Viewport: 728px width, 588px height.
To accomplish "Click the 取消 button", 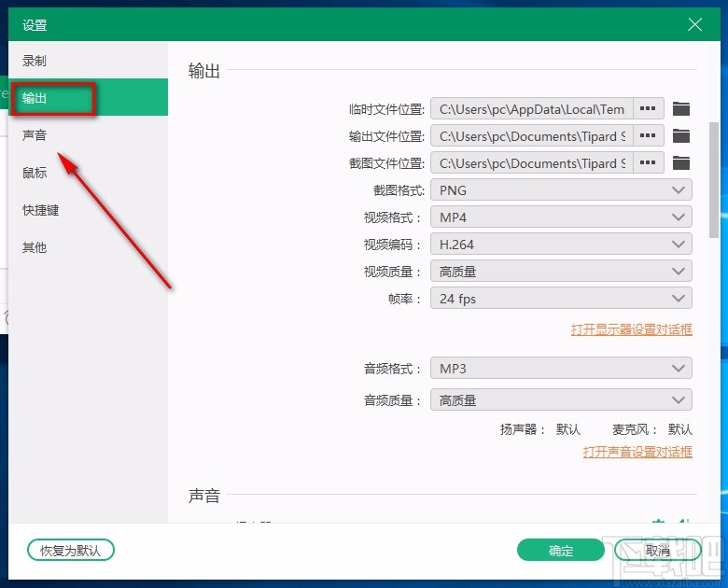I will [657, 551].
